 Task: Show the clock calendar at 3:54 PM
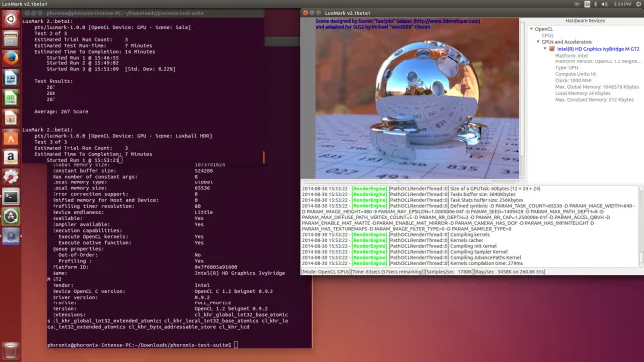click(622, 4)
